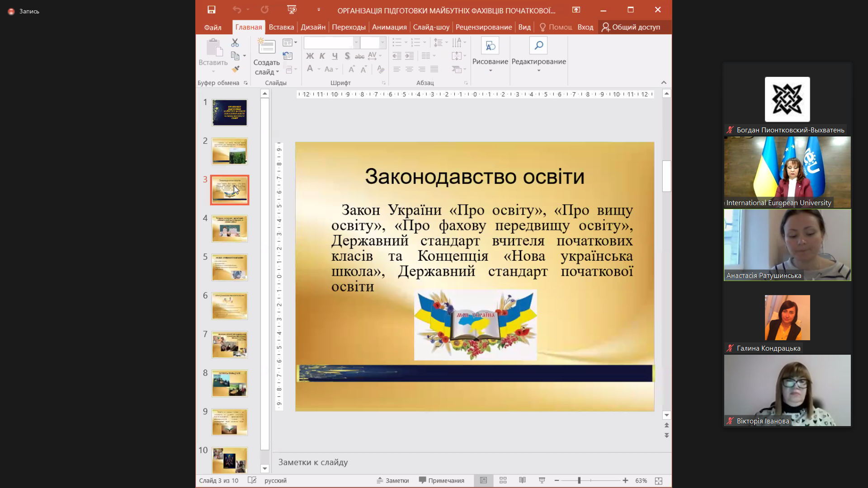This screenshot has width=868, height=488.
Task: Open Reading view from status bar
Action: (x=522, y=480)
